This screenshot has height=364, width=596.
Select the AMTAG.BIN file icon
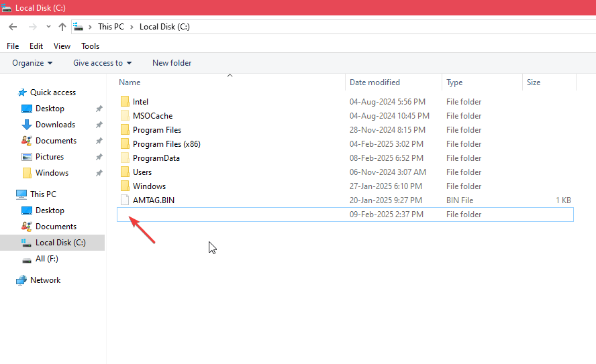coord(125,200)
